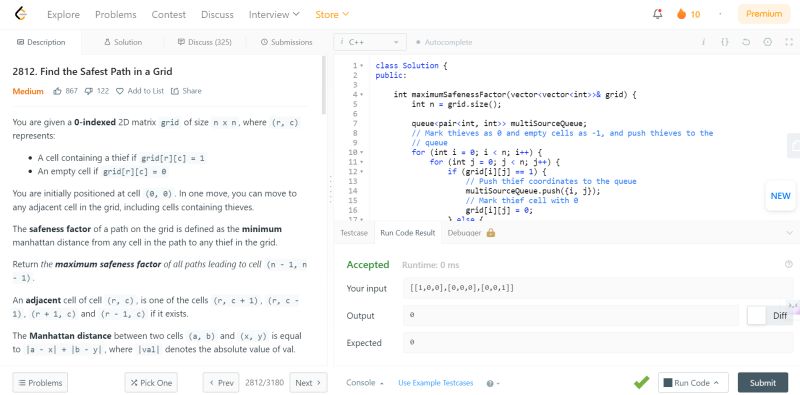The width and height of the screenshot is (800, 395).
Task: Submit the solution
Action: 763,383
